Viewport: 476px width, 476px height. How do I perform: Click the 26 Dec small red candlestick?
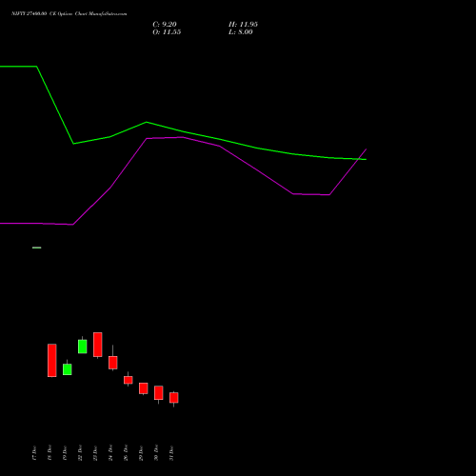point(129,380)
